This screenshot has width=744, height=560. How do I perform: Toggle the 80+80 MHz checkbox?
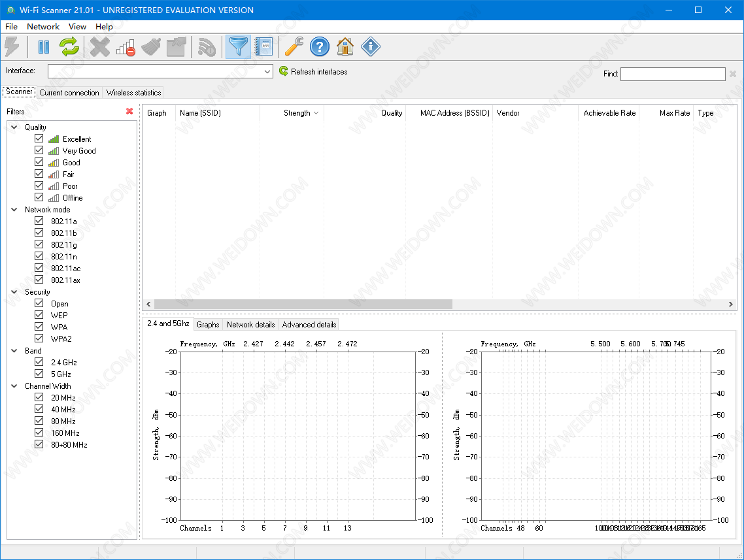[x=39, y=444]
